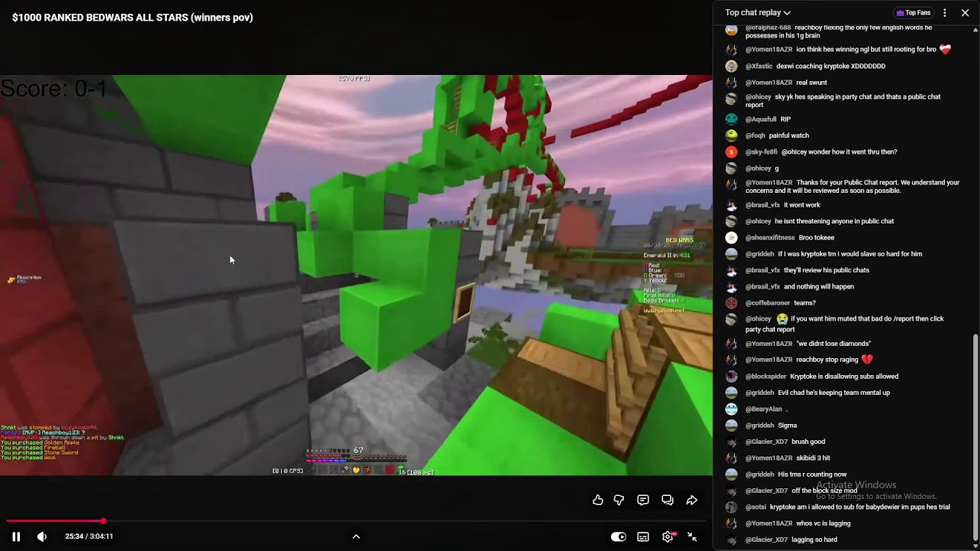Open the player settings gear
The width and height of the screenshot is (980, 551).
[668, 536]
